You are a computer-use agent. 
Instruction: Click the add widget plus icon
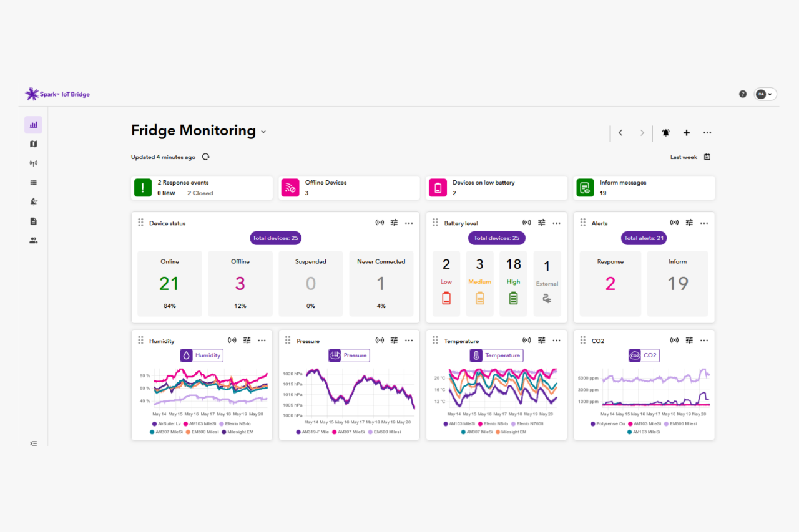[x=687, y=132]
